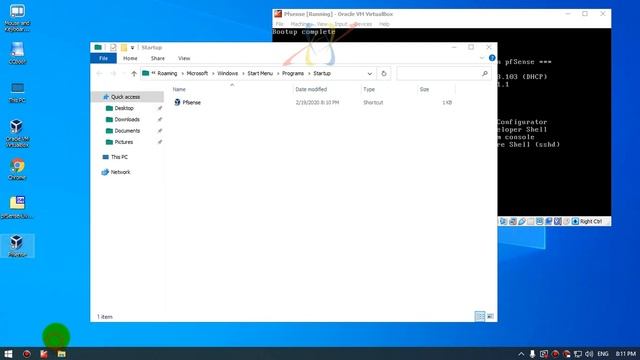Open Desktop in navigation pane

(x=124, y=108)
